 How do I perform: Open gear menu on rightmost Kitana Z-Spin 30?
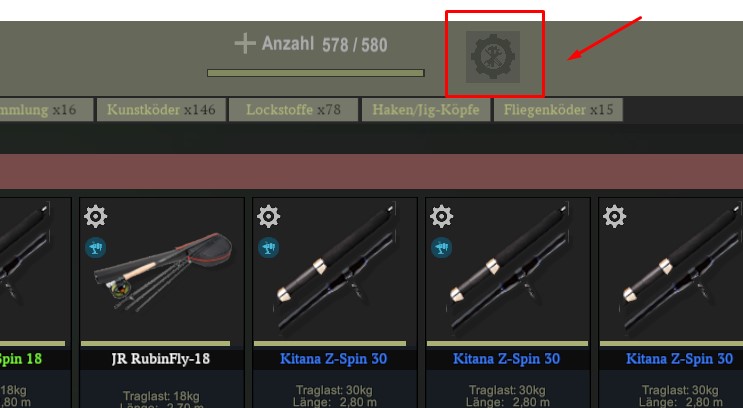pos(615,217)
